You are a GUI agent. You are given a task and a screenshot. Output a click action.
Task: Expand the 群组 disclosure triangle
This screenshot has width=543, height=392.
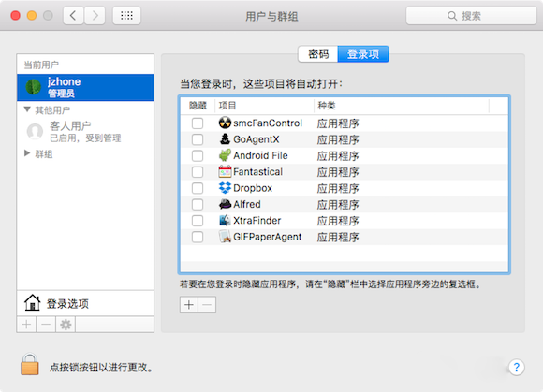tap(27, 153)
